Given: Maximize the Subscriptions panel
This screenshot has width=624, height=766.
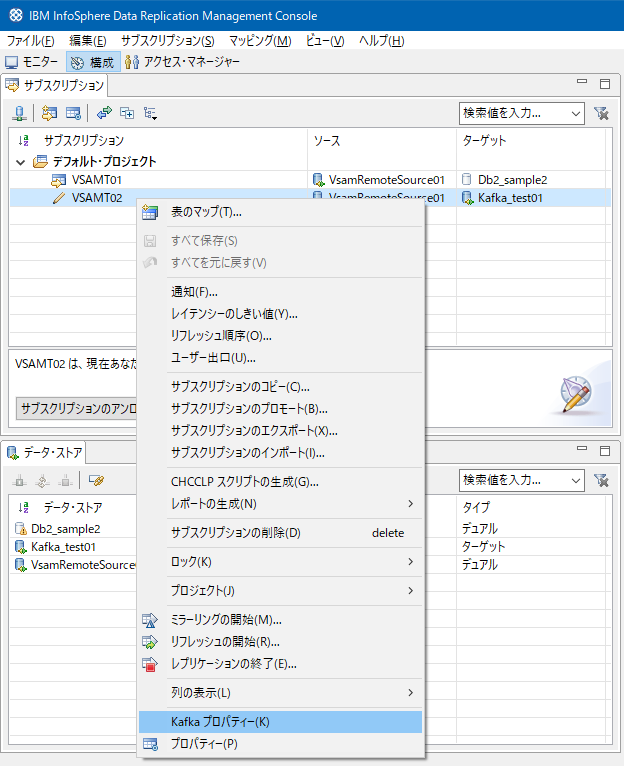Looking at the screenshot, I should tap(605, 84).
